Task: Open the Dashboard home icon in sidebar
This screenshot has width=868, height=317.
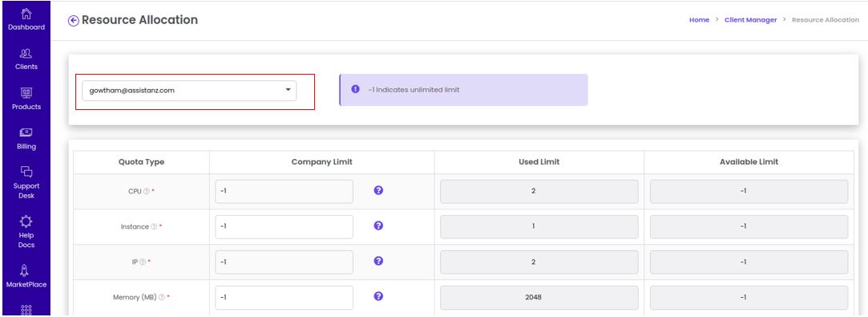Action: point(26,14)
